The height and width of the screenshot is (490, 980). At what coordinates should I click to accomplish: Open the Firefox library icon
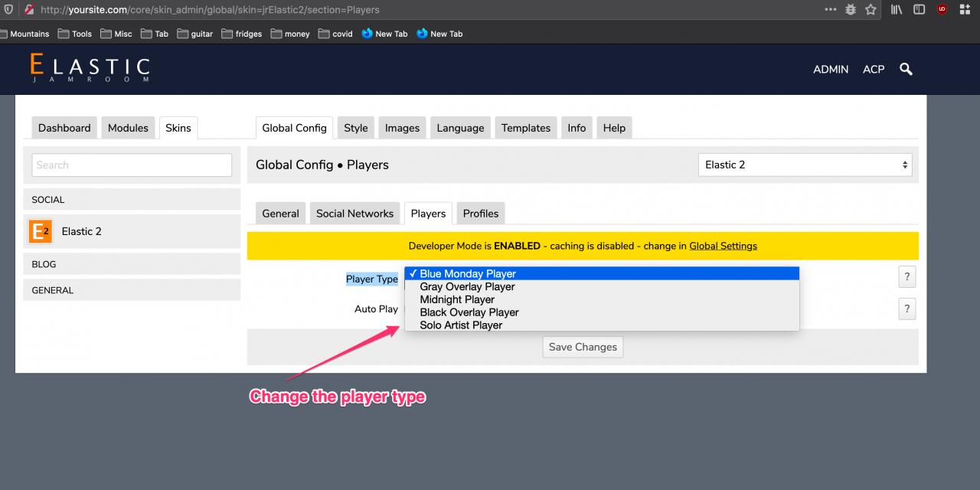(x=896, y=10)
